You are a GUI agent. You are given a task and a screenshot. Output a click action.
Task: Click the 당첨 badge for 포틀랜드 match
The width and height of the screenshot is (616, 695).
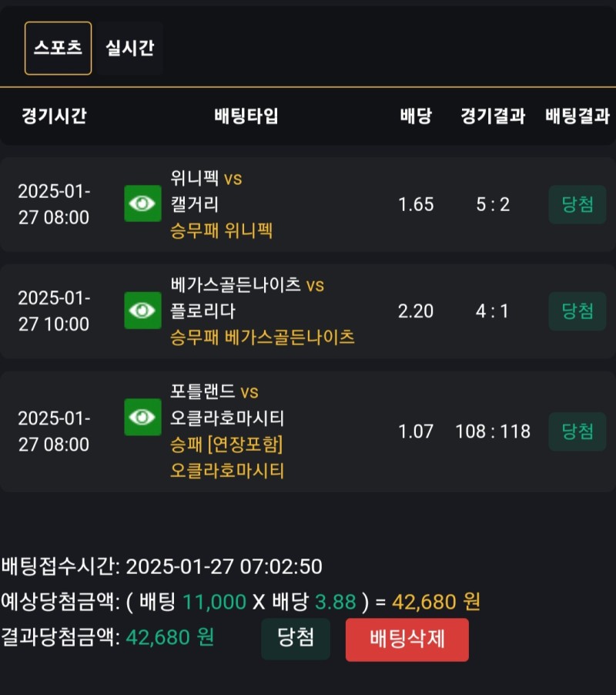click(x=577, y=431)
